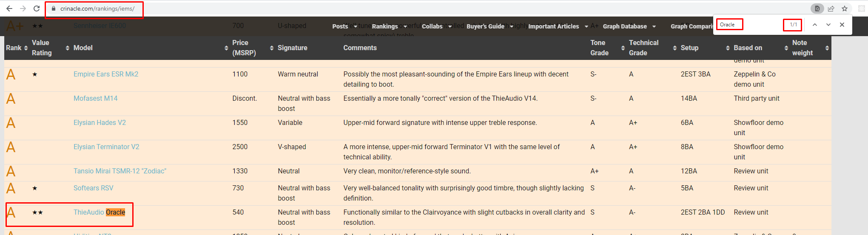Open the Empire Ears ESR Mk2 link
This screenshot has height=235, width=868.
click(106, 74)
